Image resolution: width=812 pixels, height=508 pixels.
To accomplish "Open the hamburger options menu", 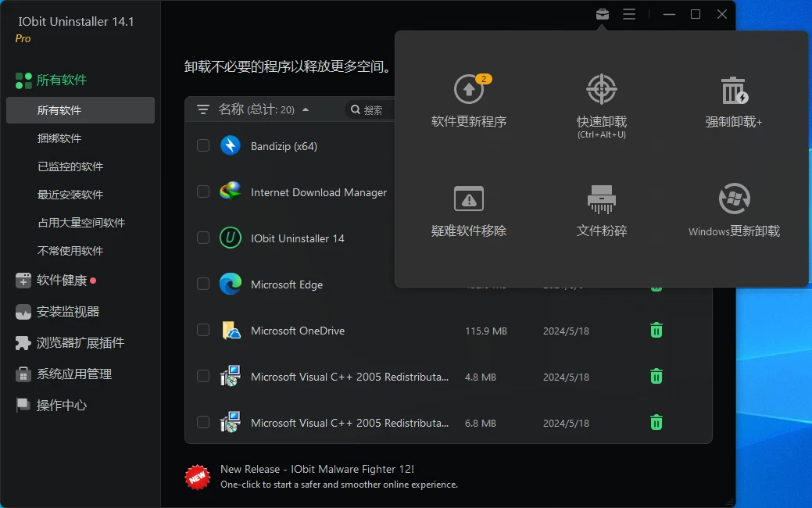I will coord(629,14).
